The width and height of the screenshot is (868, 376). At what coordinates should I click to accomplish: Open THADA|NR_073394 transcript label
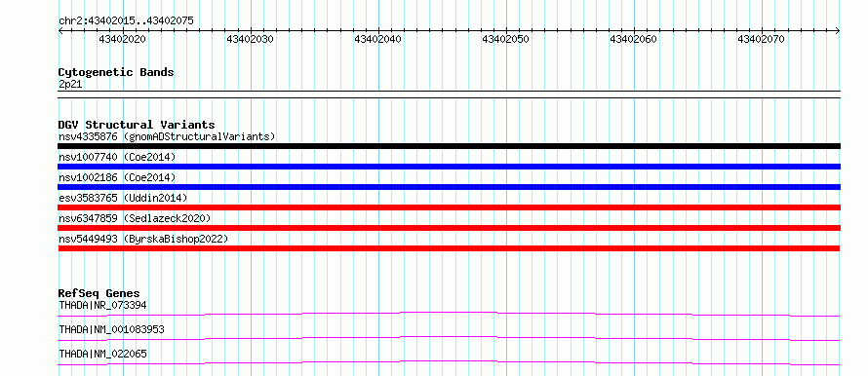coord(102,305)
